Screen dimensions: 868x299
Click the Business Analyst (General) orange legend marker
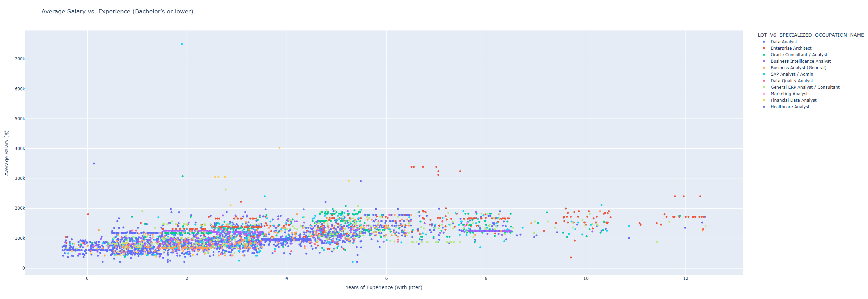coord(764,68)
